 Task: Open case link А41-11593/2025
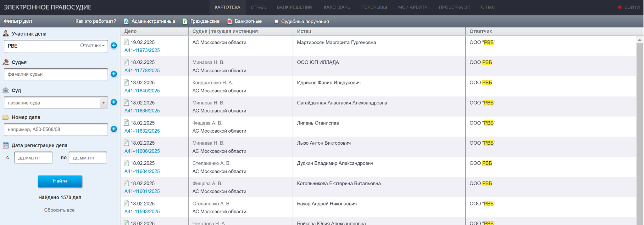(142, 212)
